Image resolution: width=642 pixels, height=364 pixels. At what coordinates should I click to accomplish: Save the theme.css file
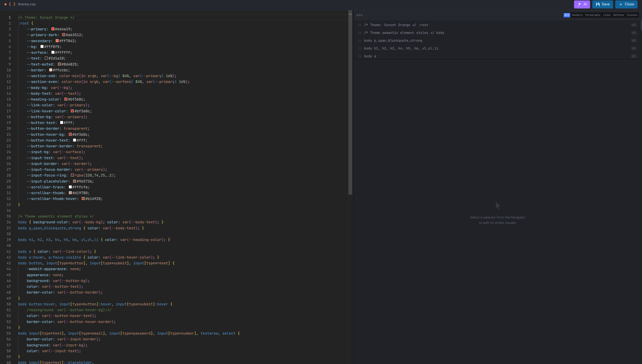[603, 4]
